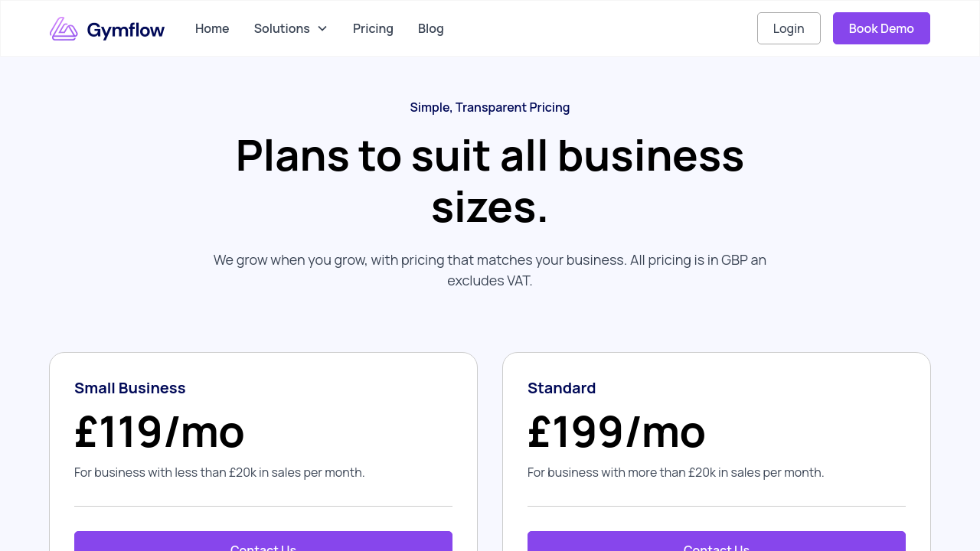The image size is (980, 551).
Task: Expand the Solutions dropdown chevron
Action: pos(322,28)
